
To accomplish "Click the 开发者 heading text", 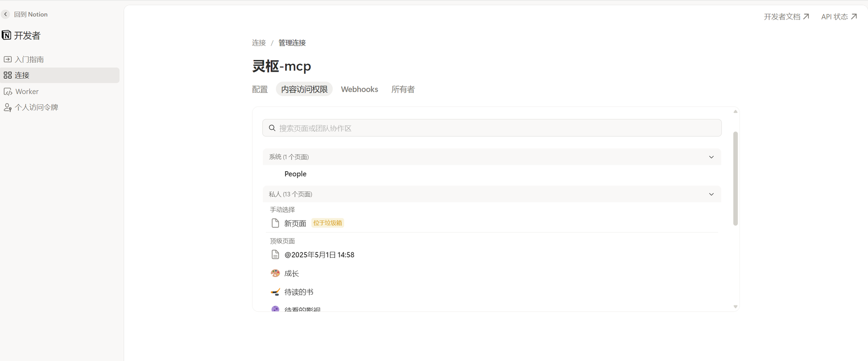I will click(27, 35).
